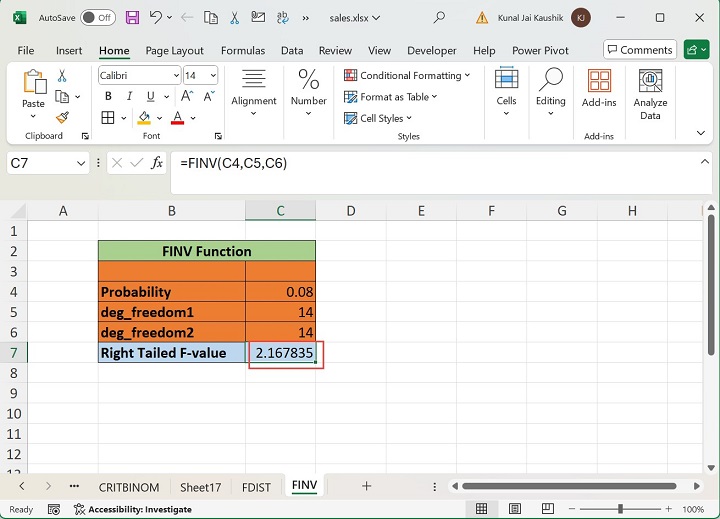Click the Comments button
This screenshot has width=720, height=519.
coord(639,50)
